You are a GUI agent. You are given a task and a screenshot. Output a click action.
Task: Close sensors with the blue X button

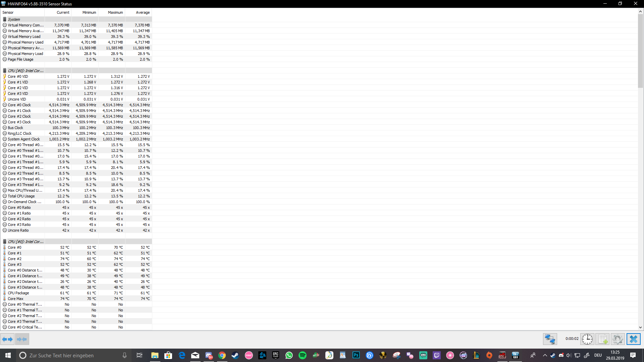pos(633,339)
